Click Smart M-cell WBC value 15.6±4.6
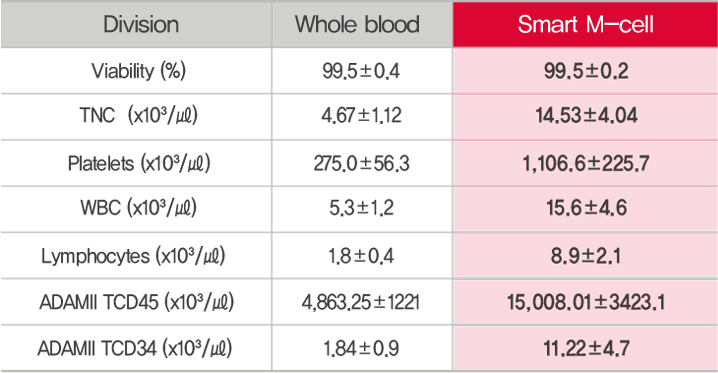718x373 pixels. 587,208
